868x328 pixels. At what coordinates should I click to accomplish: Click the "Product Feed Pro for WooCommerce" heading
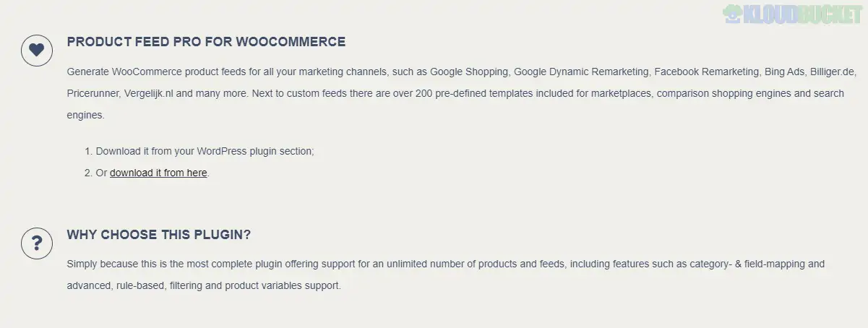(206, 42)
